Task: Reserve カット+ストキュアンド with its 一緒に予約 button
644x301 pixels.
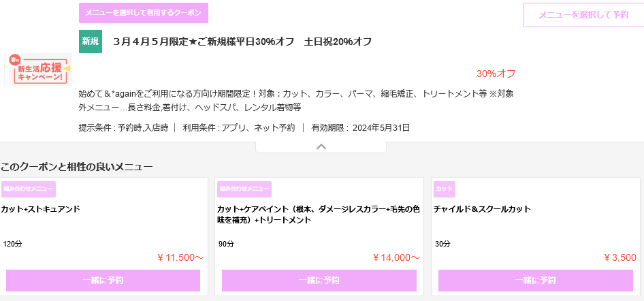Action: [x=103, y=281]
